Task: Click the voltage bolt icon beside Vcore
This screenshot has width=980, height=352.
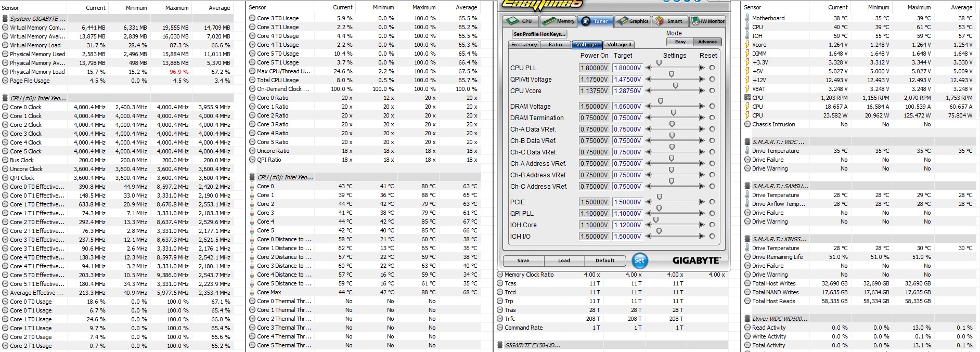Action: pos(747,45)
